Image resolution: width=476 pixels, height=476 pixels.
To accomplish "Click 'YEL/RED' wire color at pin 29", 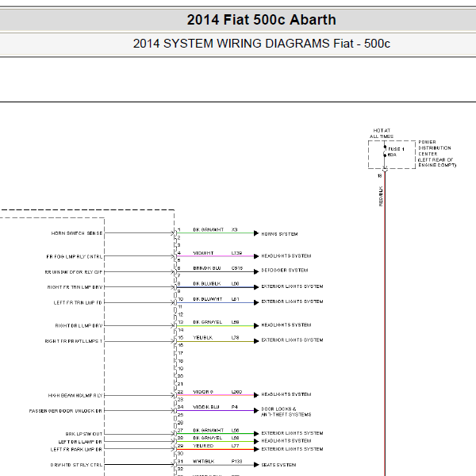I will (203, 446).
